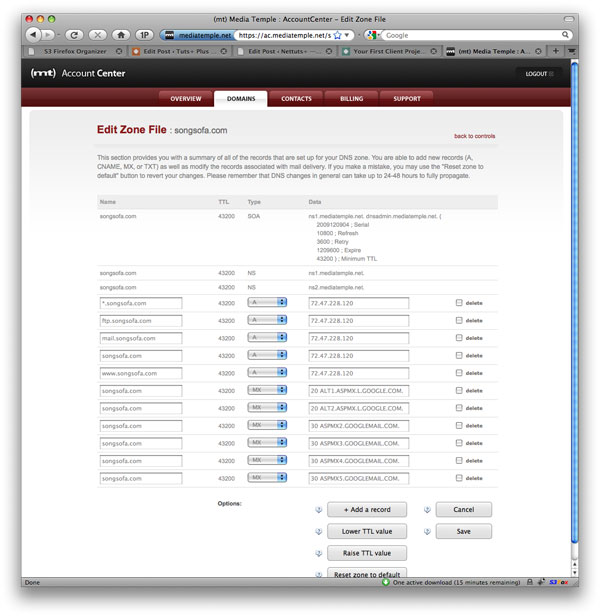Switch to Edit Post Tuts+ Plus browser tab
The height and width of the screenshot is (616, 600).
point(180,51)
